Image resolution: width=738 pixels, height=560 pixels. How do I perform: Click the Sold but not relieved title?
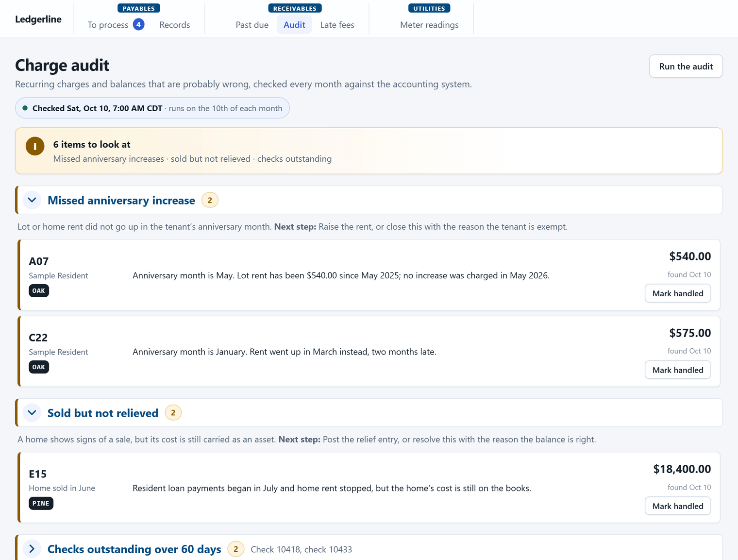tap(103, 413)
